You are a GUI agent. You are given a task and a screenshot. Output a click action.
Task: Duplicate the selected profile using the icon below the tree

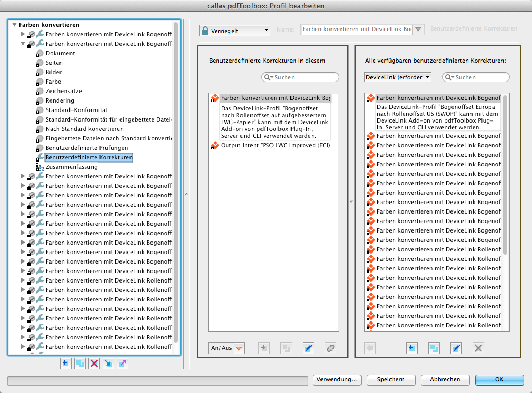pos(80,364)
